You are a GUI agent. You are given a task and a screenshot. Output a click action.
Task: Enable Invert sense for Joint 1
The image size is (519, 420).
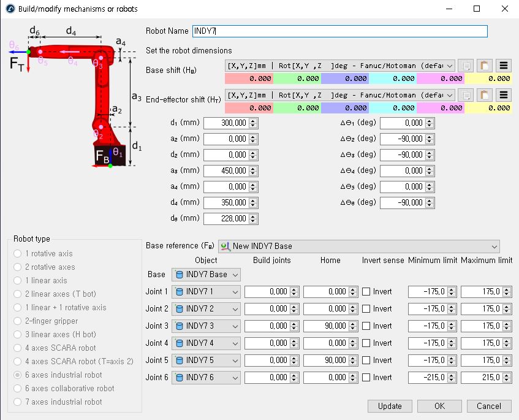pos(366,292)
